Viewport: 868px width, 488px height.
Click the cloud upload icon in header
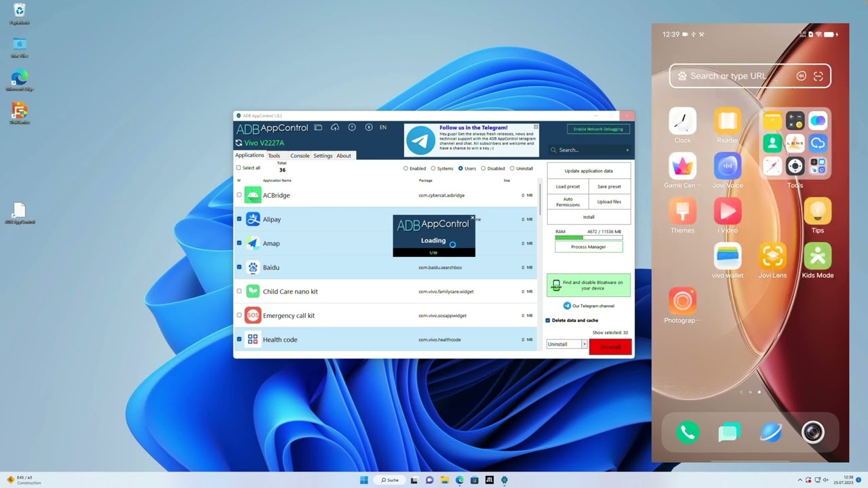(x=335, y=127)
